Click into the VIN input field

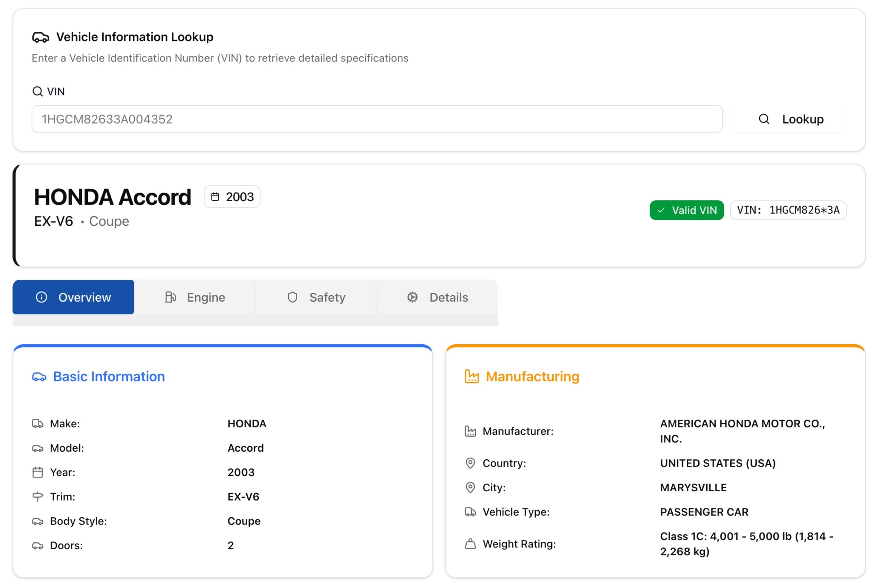click(x=377, y=119)
